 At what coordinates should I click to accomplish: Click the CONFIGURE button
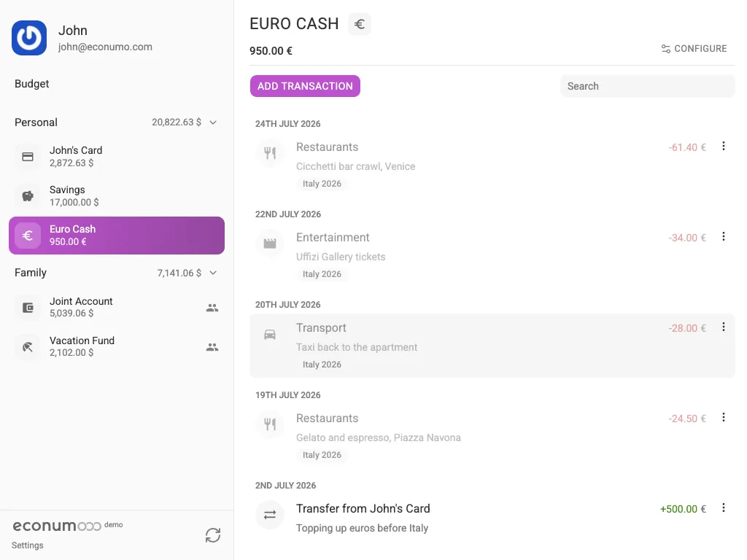694,49
